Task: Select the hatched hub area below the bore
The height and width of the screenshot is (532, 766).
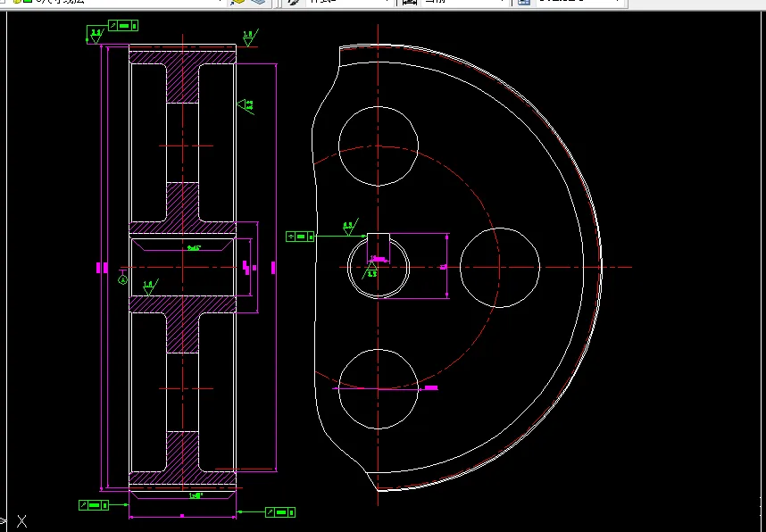Action: tap(182, 304)
